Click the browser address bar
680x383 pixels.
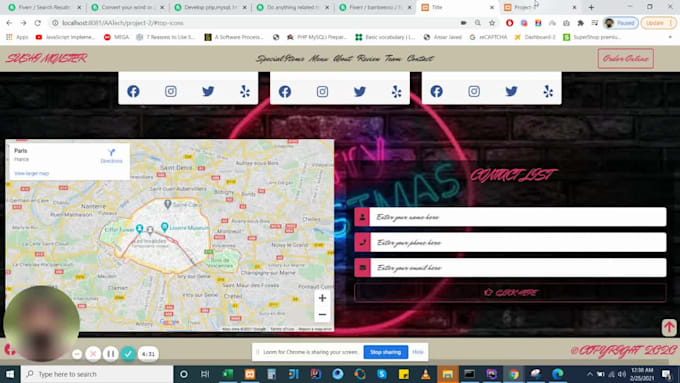(x=256, y=23)
